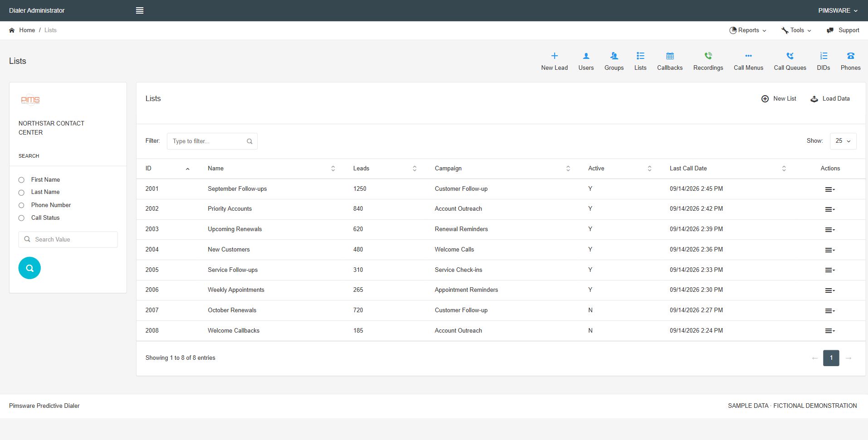Open actions menu for September Follow-ups
The image size is (868, 440).
tap(830, 189)
